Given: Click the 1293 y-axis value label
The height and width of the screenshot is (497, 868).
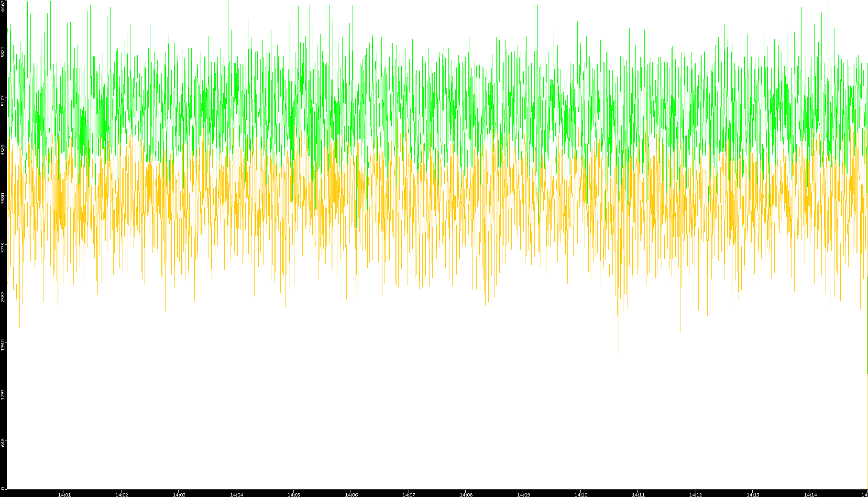Looking at the screenshot, I should pyautogui.click(x=3, y=395).
